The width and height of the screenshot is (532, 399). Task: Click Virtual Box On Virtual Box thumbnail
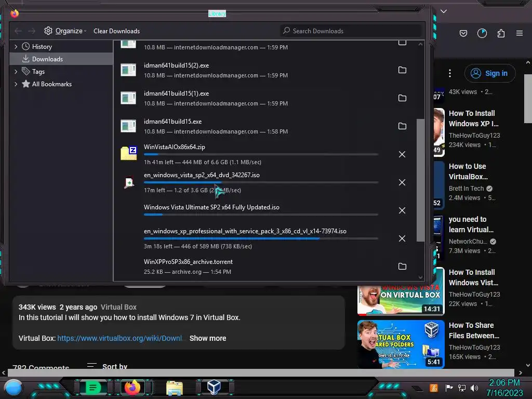[x=401, y=300]
